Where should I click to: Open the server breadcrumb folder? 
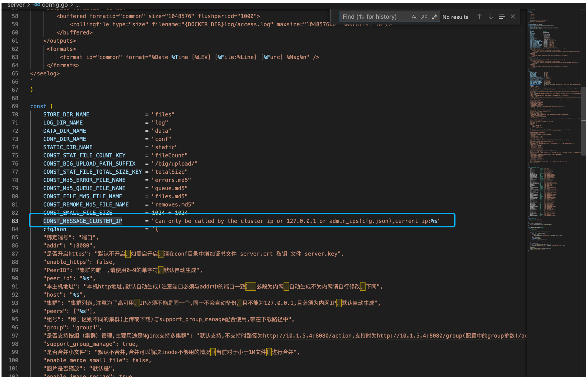point(16,5)
